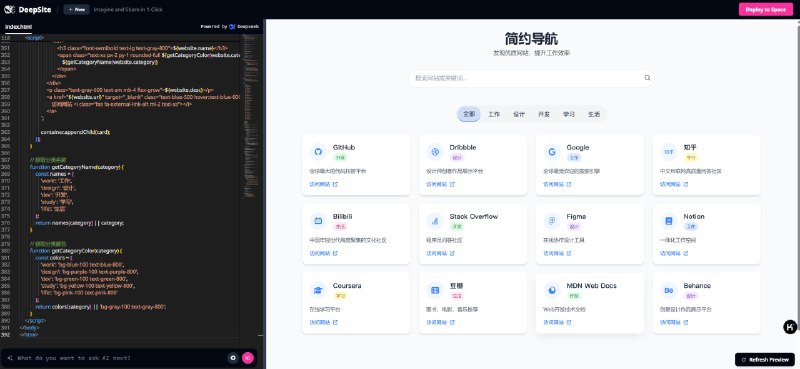Click the round black K badge icon
800x369 pixels.
tap(790, 327)
